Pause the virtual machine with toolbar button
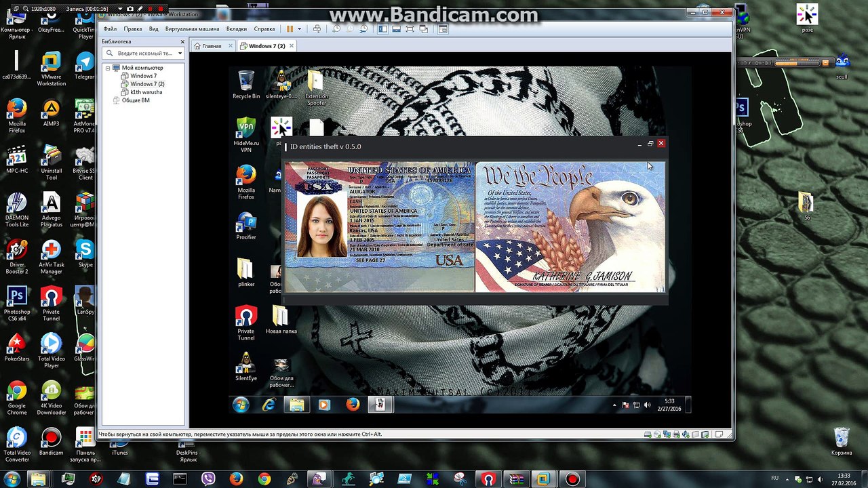Image resolution: width=868 pixels, height=488 pixels. point(290,29)
